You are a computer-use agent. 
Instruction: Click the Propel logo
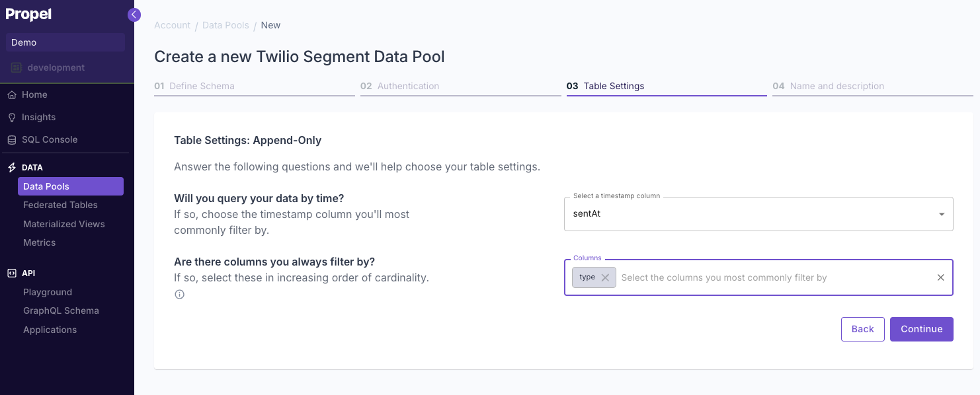click(x=28, y=14)
